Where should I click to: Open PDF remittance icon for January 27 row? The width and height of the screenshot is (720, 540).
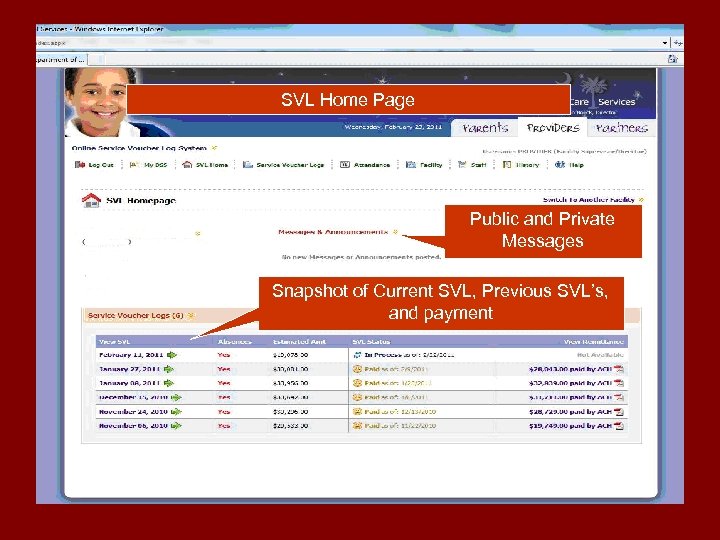click(x=619, y=369)
